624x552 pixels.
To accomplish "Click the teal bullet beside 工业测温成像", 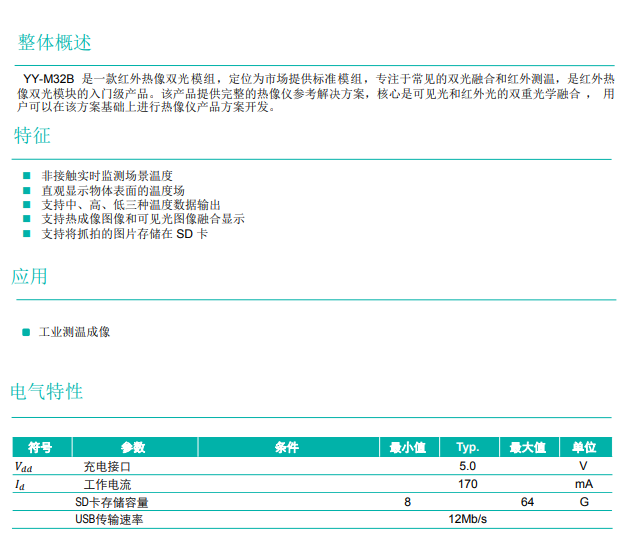I will (x=27, y=332).
